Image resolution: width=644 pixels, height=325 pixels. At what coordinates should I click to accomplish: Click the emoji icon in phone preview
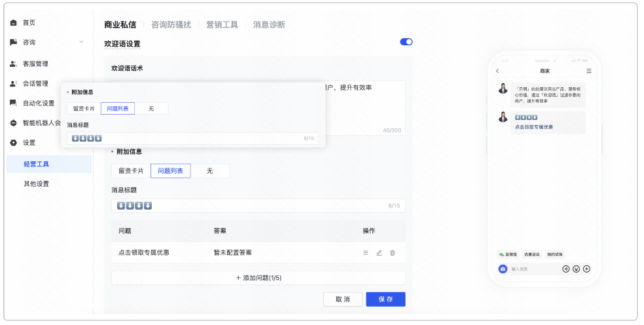pos(576,269)
